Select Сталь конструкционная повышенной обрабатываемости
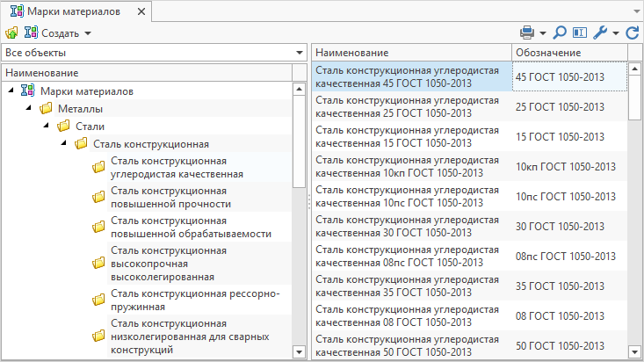Viewport: 644px width, 362px height. tap(191, 228)
